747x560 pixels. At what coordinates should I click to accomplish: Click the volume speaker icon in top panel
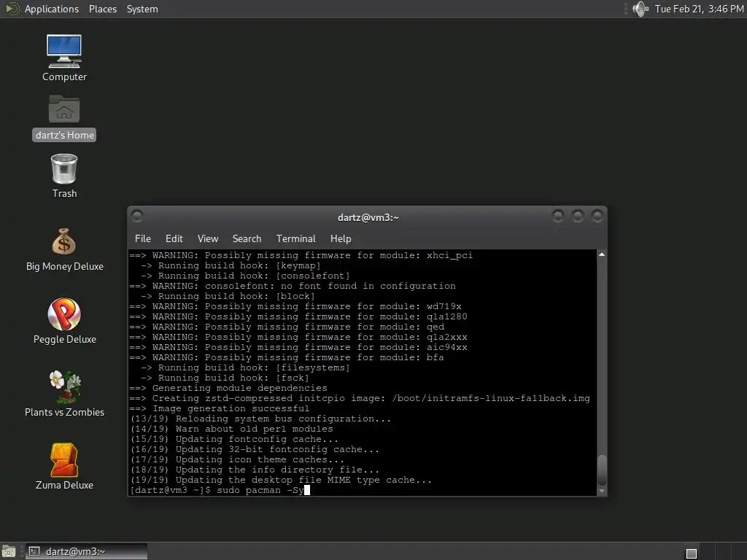[640, 9]
